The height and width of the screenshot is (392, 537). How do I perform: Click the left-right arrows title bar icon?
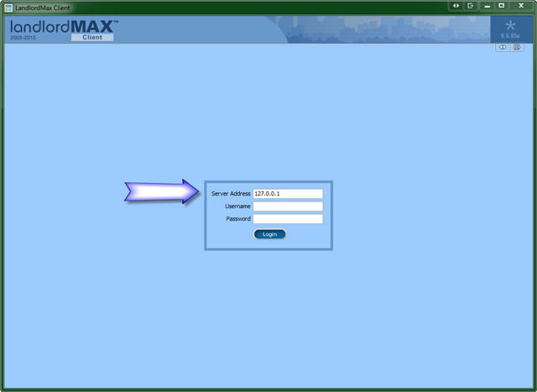coord(456,6)
